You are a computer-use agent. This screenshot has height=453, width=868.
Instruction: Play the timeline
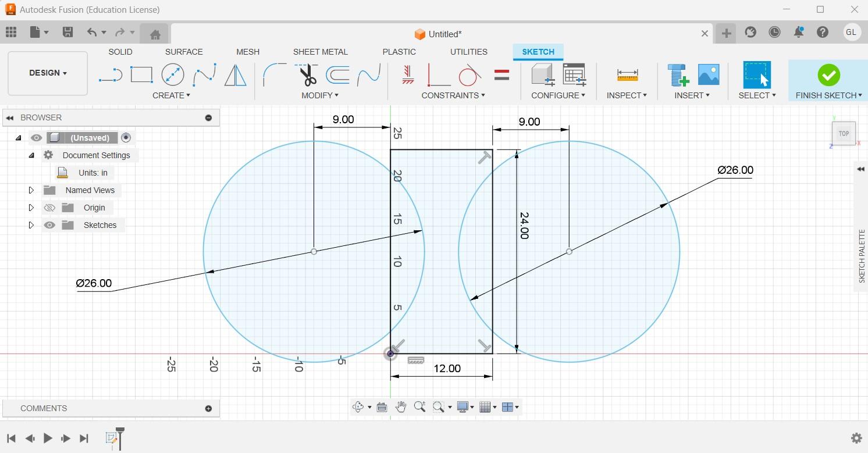click(x=48, y=438)
